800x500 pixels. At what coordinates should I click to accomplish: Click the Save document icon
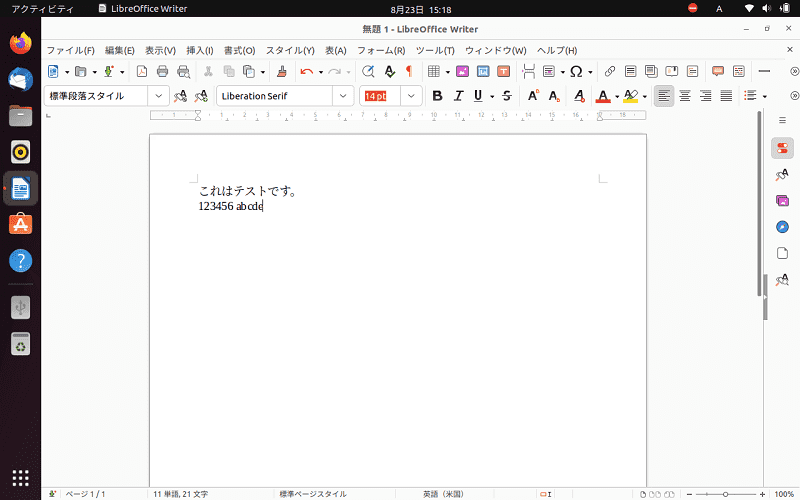[x=108, y=71]
